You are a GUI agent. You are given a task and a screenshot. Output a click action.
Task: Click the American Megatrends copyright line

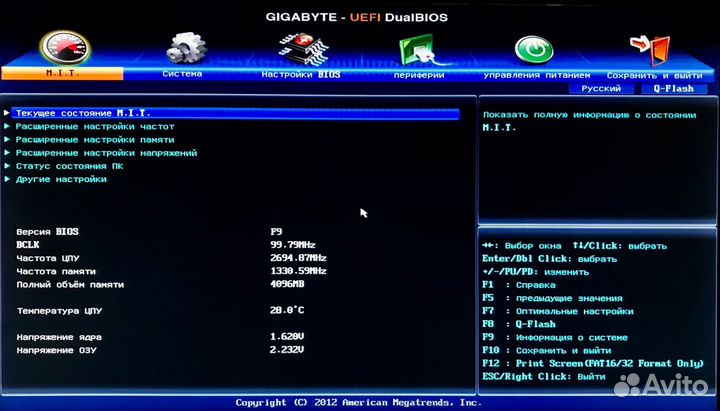(x=359, y=403)
